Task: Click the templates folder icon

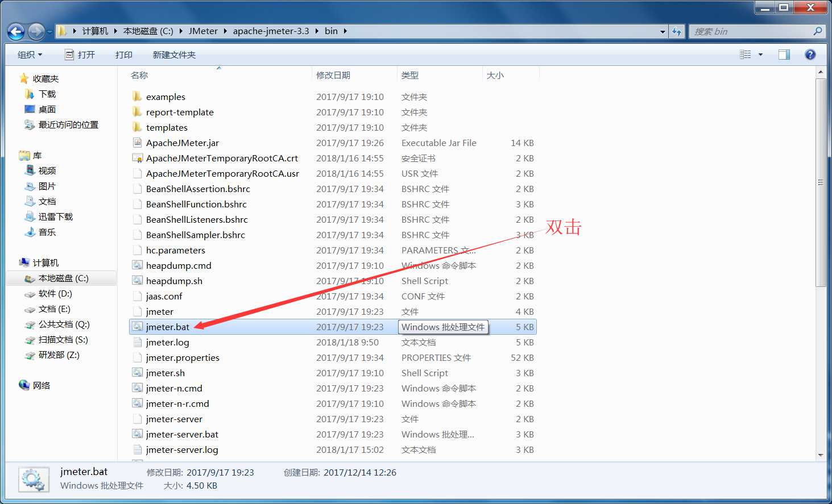Action: [x=137, y=127]
